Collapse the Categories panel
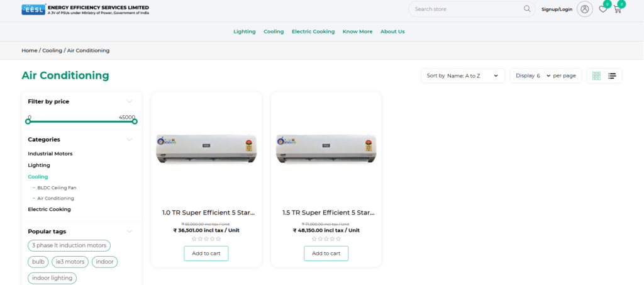The height and width of the screenshot is (285, 644). tap(130, 140)
